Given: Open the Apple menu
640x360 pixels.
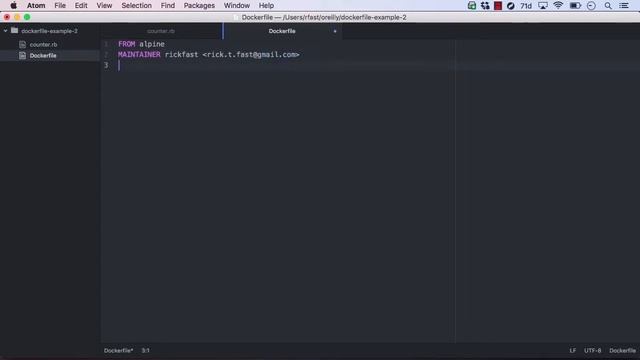Looking at the screenshot, I should pos(13,5).
